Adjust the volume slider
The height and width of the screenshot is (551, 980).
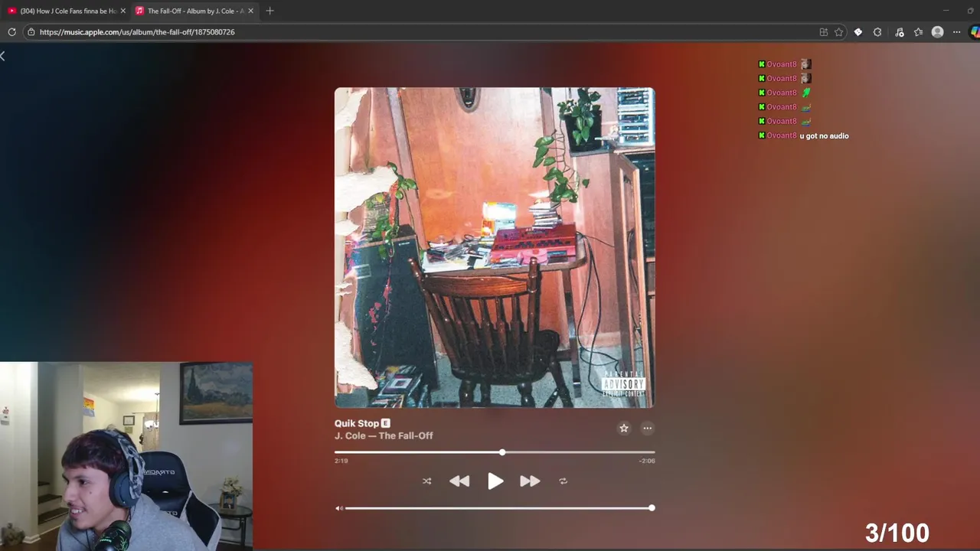pyautogui.click(x=498, y=508)
